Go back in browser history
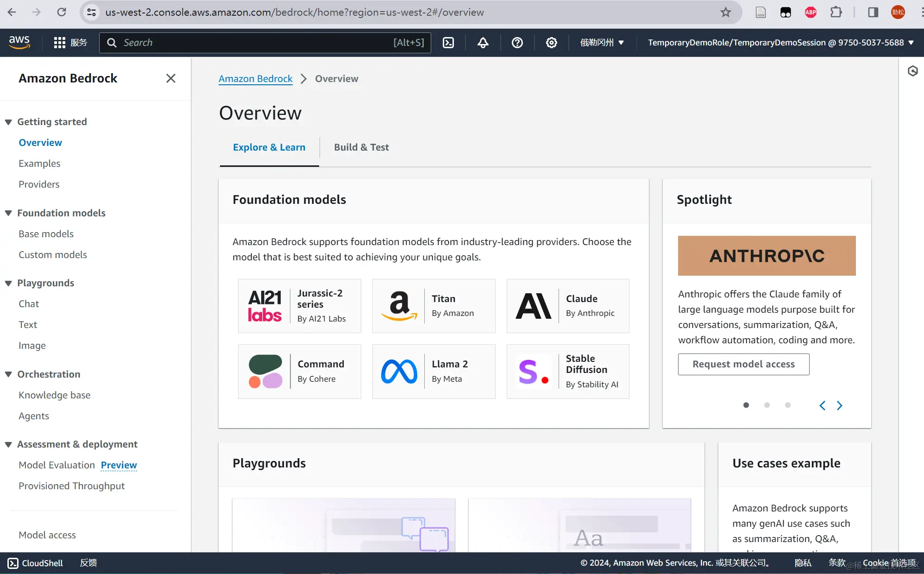Viewport: 924px width, 574px height. [12, 12]
